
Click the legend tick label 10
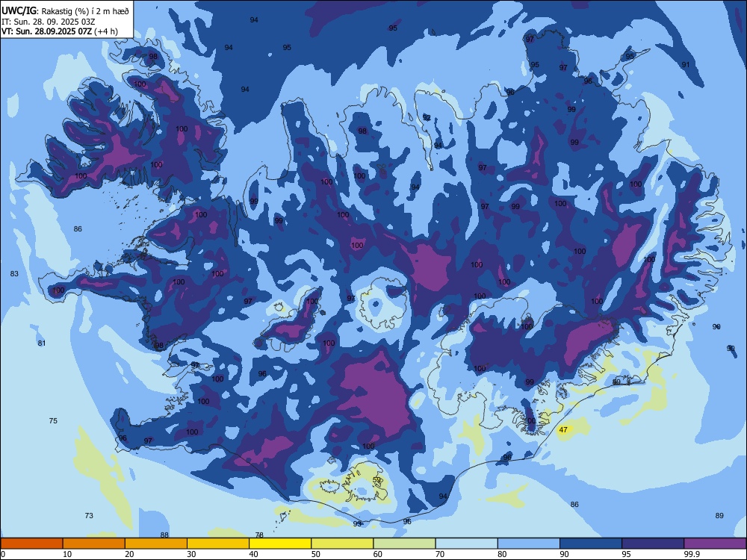[x=67, y=554]
